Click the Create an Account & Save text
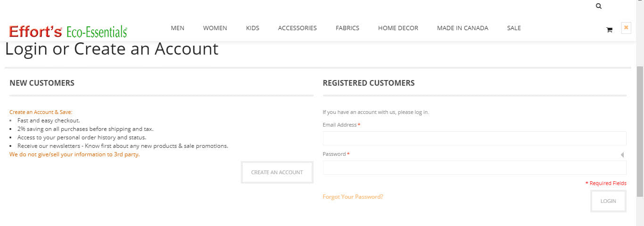The image size is (644, 226). [x=41, y=113]
